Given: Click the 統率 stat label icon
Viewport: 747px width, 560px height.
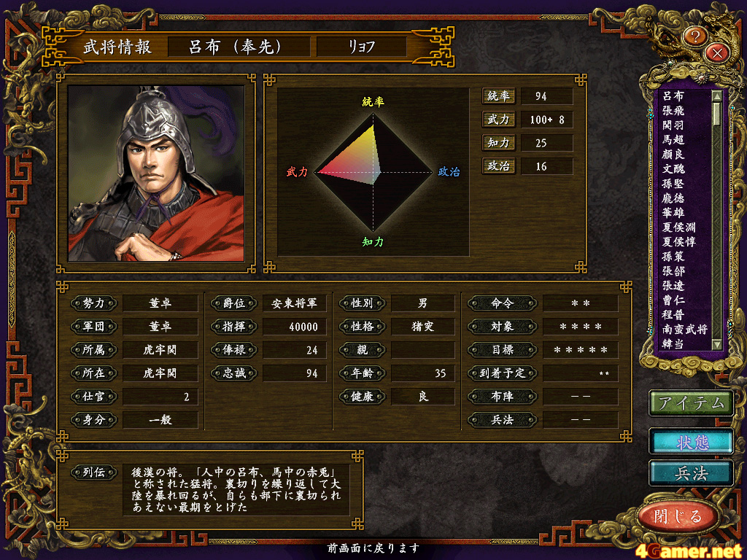Looking at the screenshot, I should [498, 96].
